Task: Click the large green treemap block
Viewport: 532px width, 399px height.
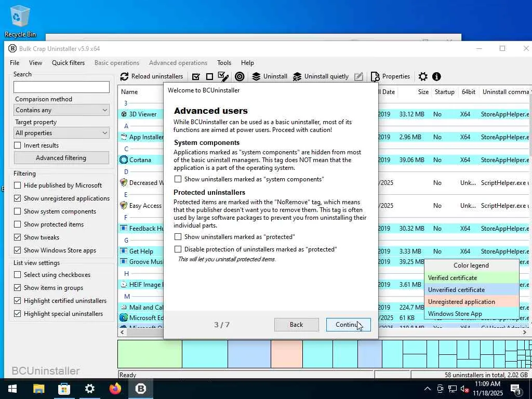Action: click(x=150, y=354)
